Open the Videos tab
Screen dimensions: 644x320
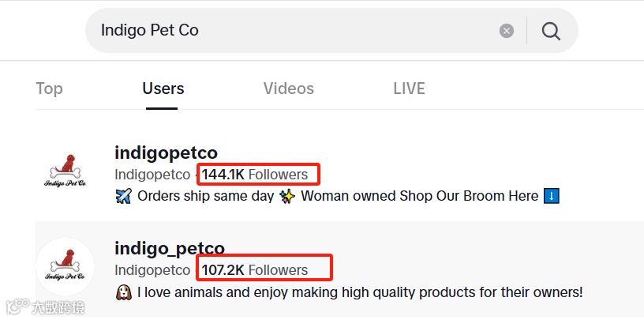289,88
